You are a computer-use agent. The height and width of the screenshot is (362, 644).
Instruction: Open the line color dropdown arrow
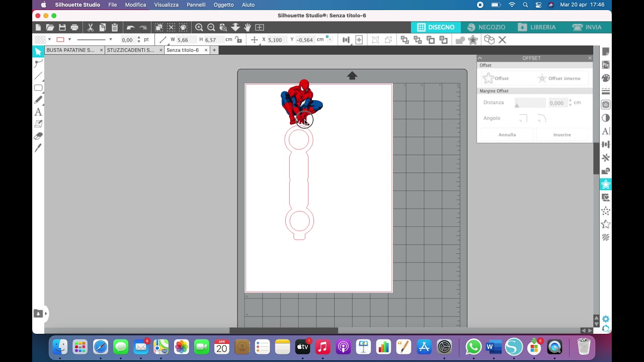[69, 40]
